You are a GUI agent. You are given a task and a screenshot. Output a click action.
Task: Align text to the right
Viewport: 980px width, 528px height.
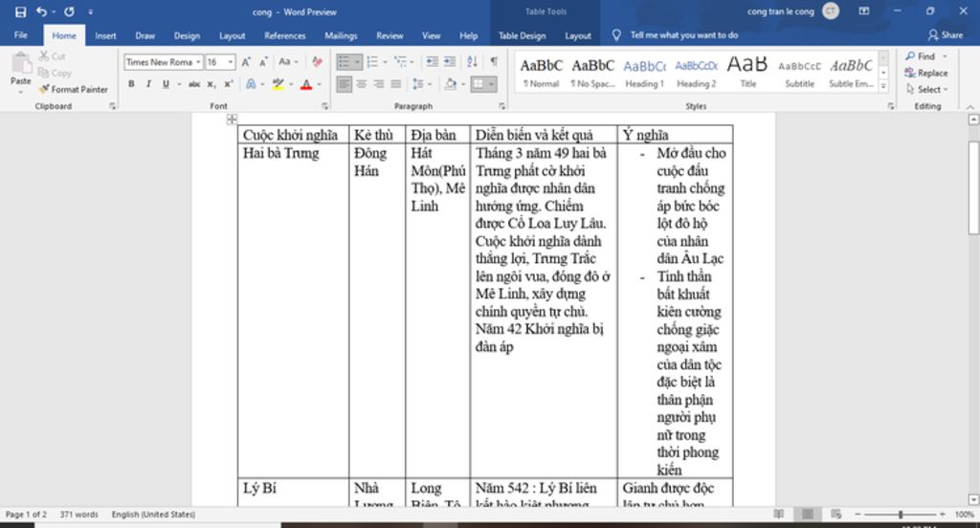tap(379, 84)
